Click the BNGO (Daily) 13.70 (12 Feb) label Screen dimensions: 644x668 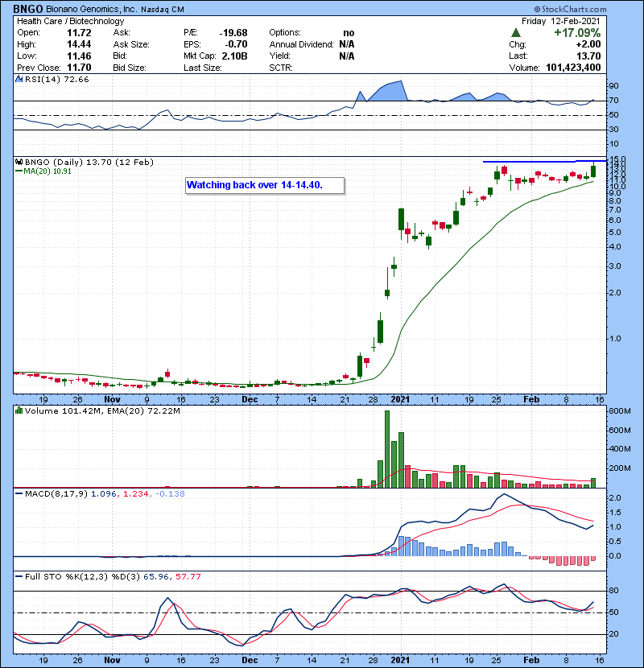pos(89,162)
